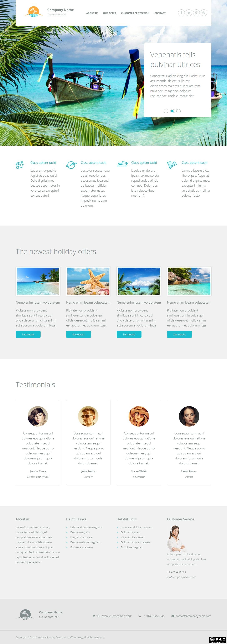This screenshot has height=644, width=227.
Task: Click the diving flippers feature icon
Action: pos(172,165)
